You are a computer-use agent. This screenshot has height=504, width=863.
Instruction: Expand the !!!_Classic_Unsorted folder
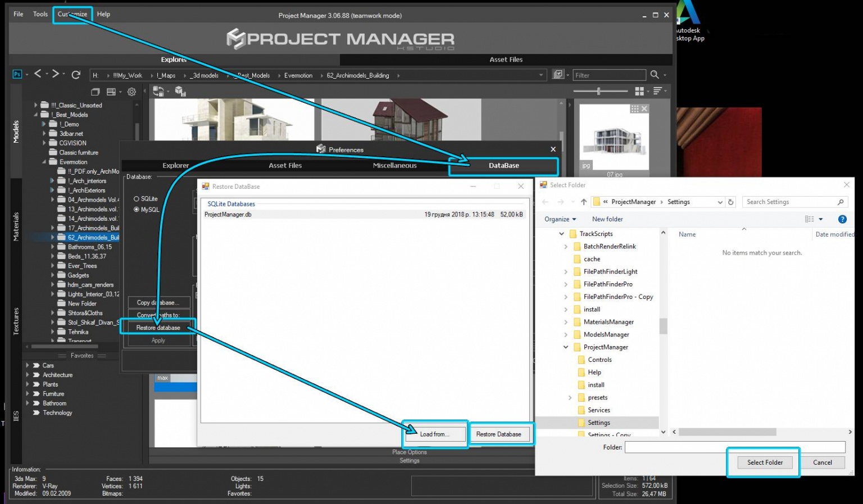tap(35, 105)
